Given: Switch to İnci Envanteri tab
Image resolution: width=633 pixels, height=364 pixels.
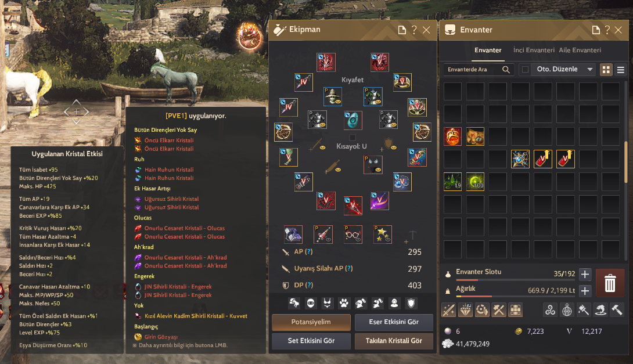Looking at the screenshot, I should (x=534, y=50).
